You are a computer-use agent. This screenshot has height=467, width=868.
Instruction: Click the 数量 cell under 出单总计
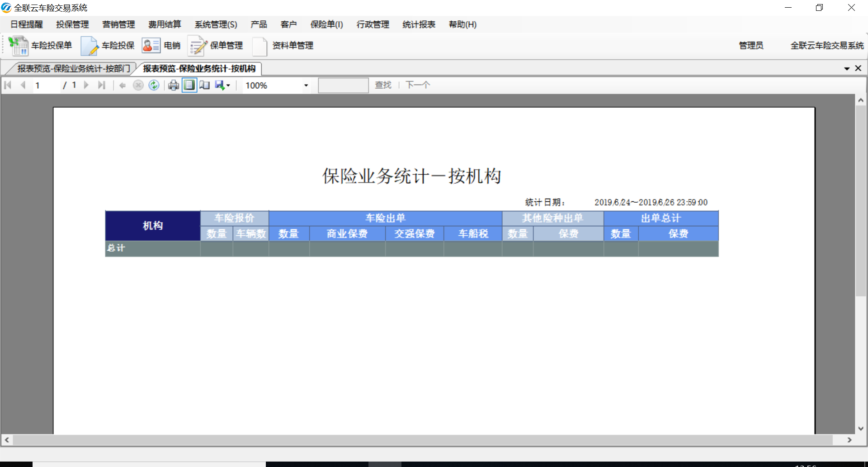point(621,233)
